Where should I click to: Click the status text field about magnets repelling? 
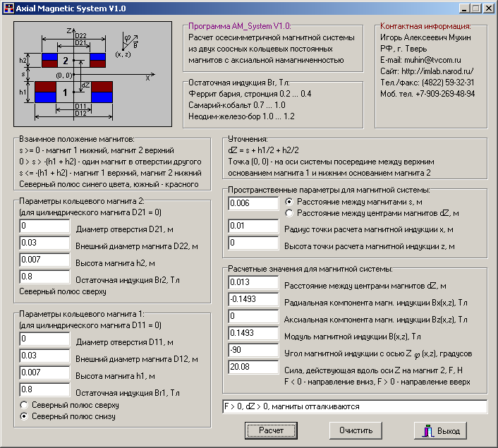coord(355,406)
